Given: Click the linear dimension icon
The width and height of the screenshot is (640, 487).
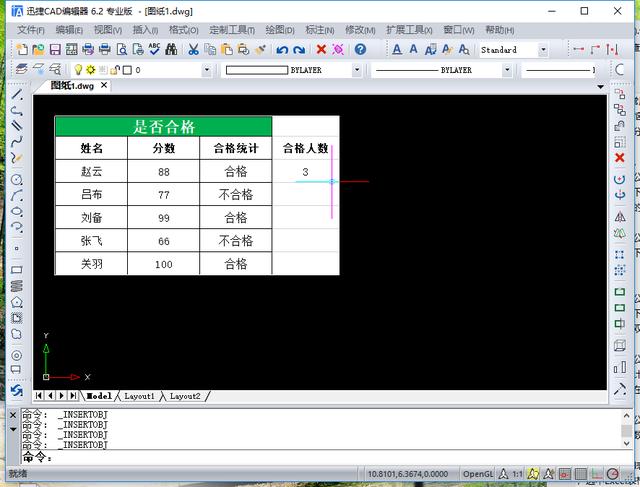Looking at the screenshot, I should (578, 49).
